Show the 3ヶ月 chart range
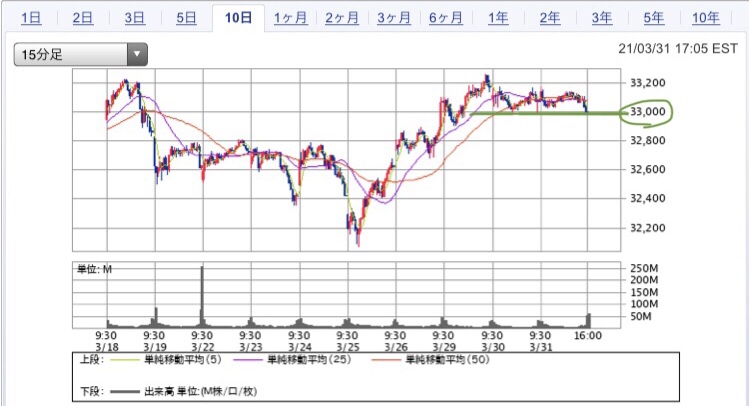 394,18
